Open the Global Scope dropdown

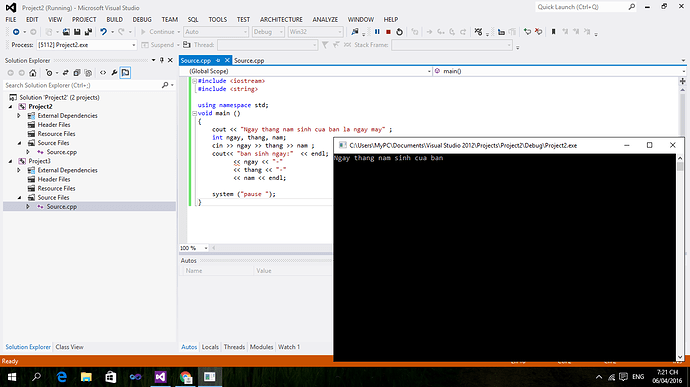click(309, 71)
